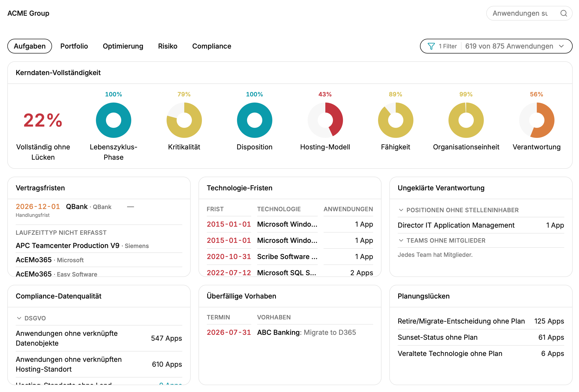The height and width of the screenshot is (392, 579).
Task: Click Sunset-Status ohne Plan row
Action: (x=481, y=337)
